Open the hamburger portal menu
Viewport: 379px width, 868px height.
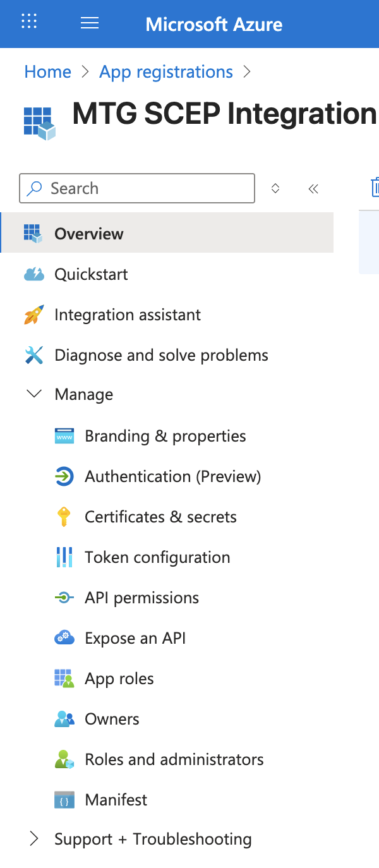[90, 23]
